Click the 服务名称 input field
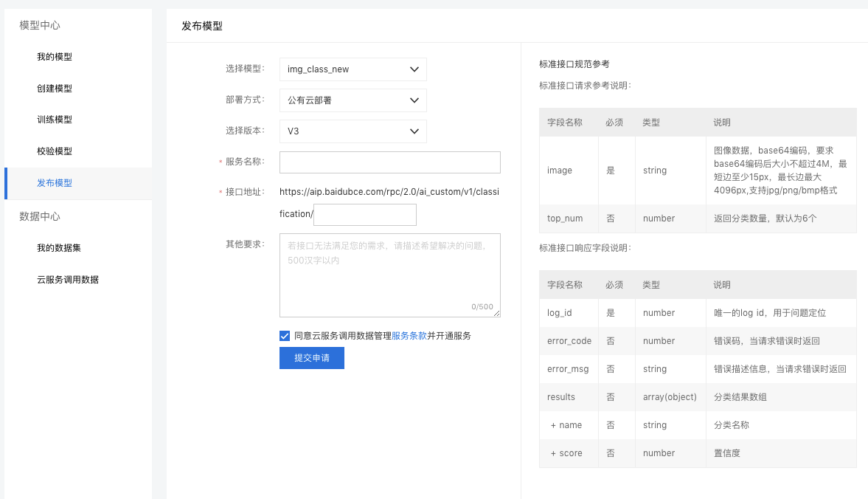The image size is (868, 499). (x=389, y=162)
